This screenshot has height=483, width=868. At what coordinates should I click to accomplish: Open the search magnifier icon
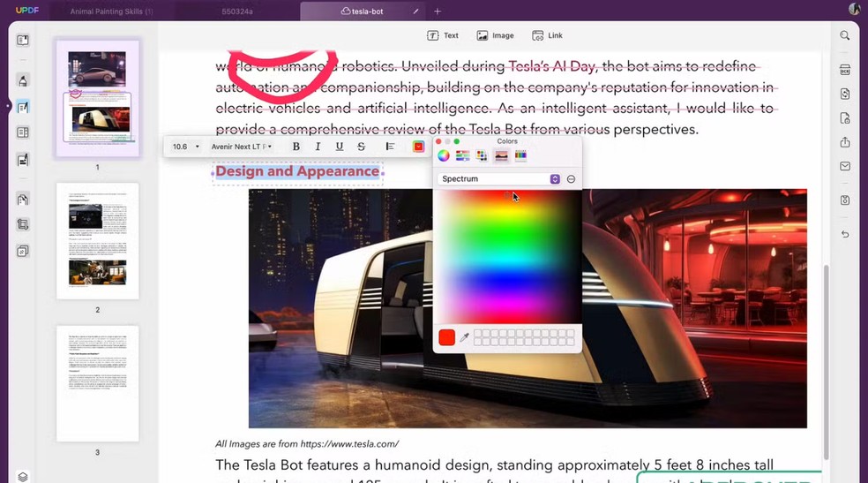pyautogui.click(x=845, y=35)
